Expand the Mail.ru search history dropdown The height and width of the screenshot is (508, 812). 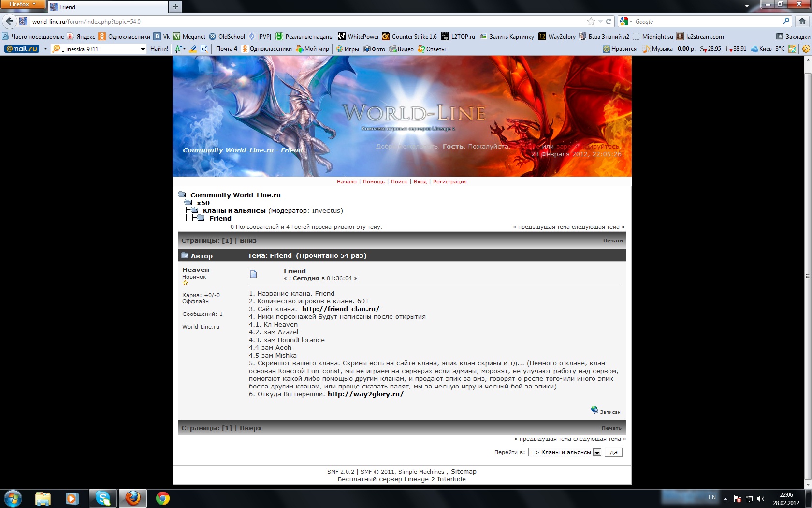point(143,49)
